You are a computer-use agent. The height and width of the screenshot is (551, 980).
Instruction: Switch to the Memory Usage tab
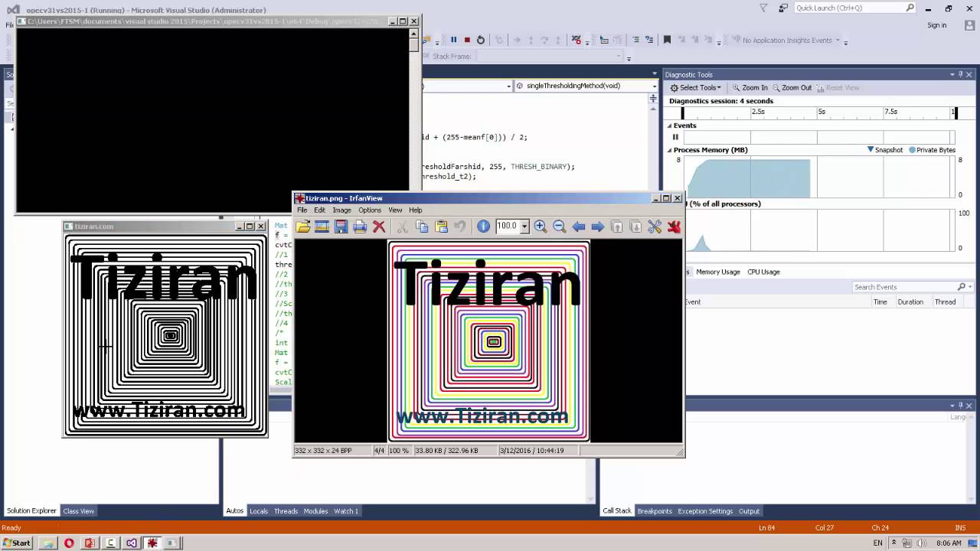717,272
